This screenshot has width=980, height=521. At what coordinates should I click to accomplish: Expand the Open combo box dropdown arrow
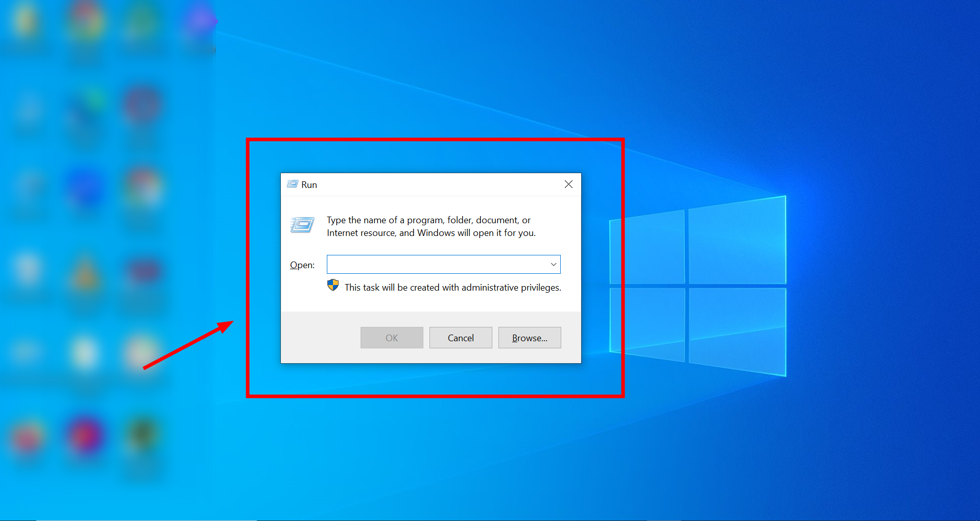553,265
